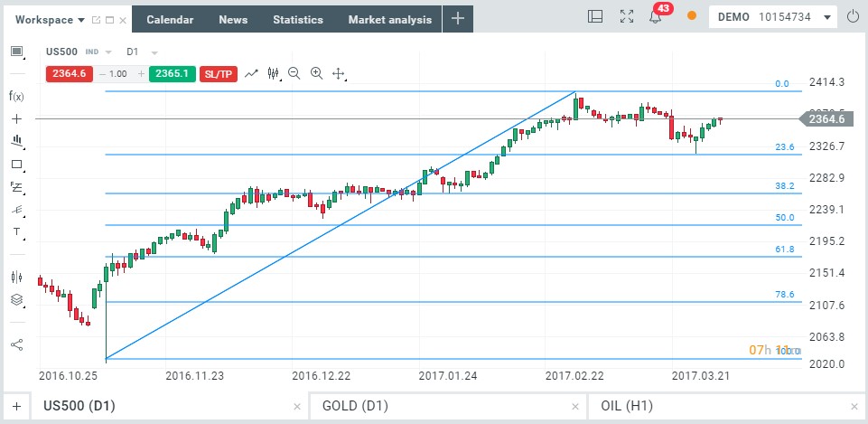Open the D1 timeframe dropdown

coord(142,52)
